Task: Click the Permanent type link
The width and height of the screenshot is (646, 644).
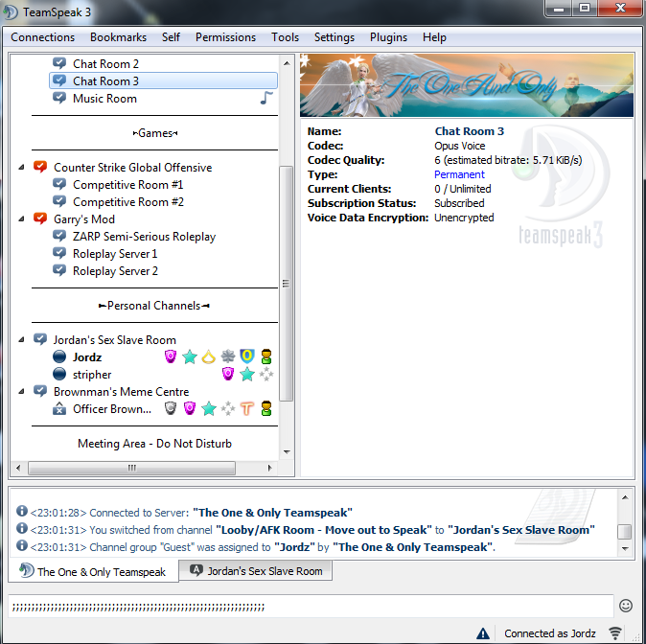Action: 459,174
